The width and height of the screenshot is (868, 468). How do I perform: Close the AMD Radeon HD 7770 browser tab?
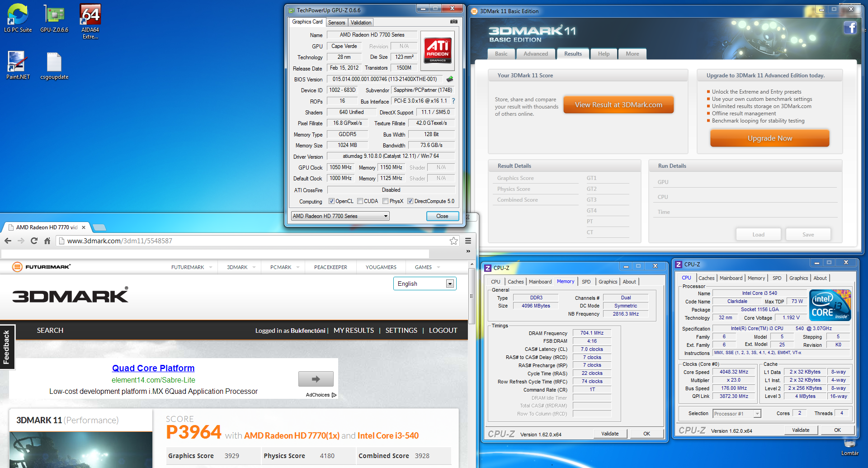(x=84, y=227)
